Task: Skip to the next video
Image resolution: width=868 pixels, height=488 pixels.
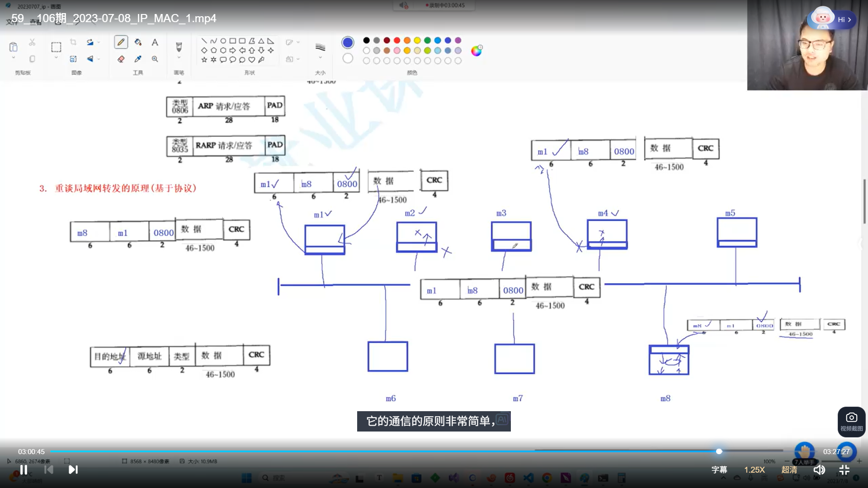Action: click(x=73, y=470)
